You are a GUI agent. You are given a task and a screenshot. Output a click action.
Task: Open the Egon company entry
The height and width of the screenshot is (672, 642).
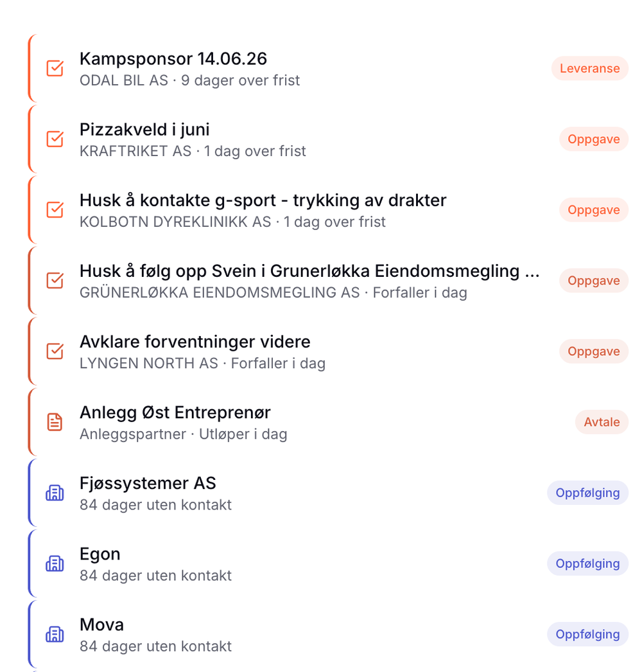pyautogui.click(x=100, y=554)
